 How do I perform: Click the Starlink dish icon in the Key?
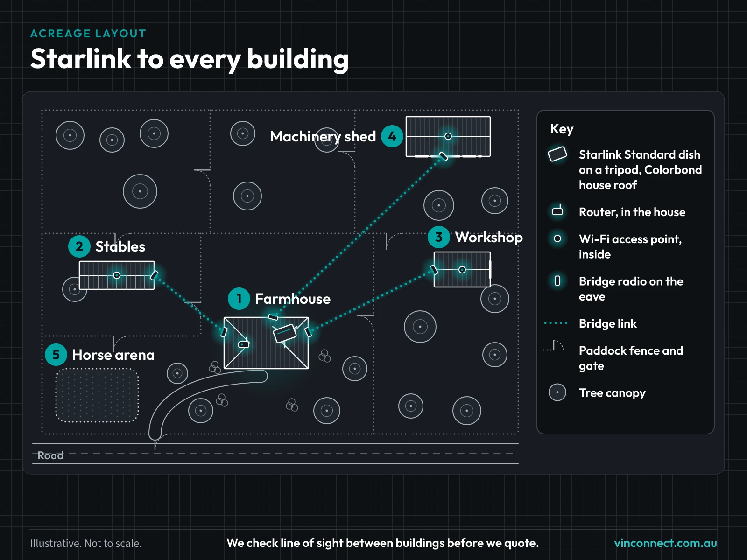(x=557, y=154)
